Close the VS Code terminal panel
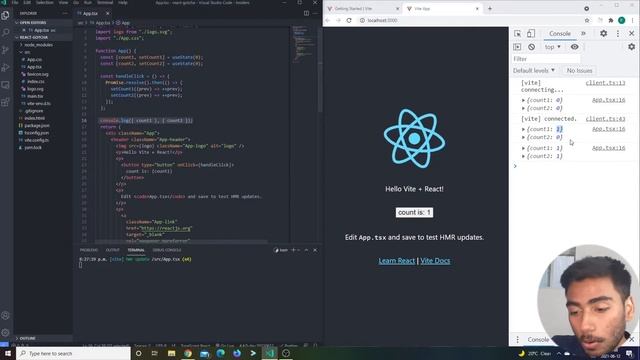Viewport: 640px width, 360px height. (315, 250)
